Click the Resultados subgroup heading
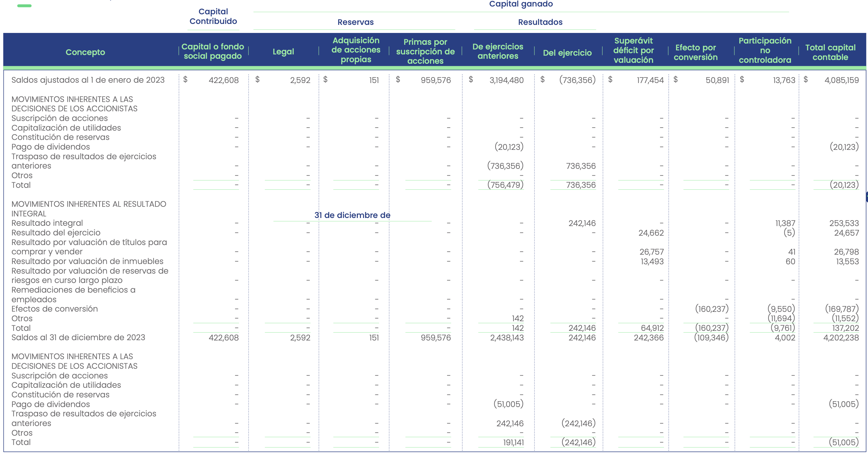The width and height of the screenshot is (868, 454). pyautogui.click(x=540, y=22)
